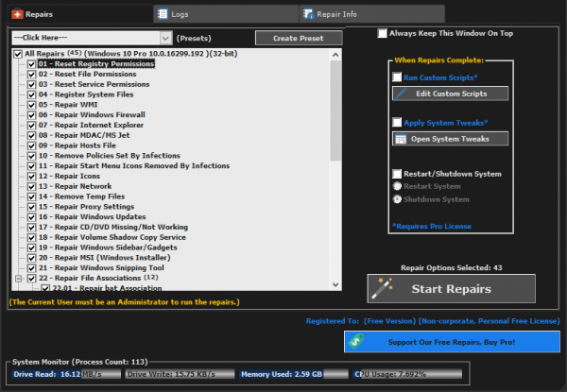Select row 15 - Repair Proxy Settings

(86, 207)
